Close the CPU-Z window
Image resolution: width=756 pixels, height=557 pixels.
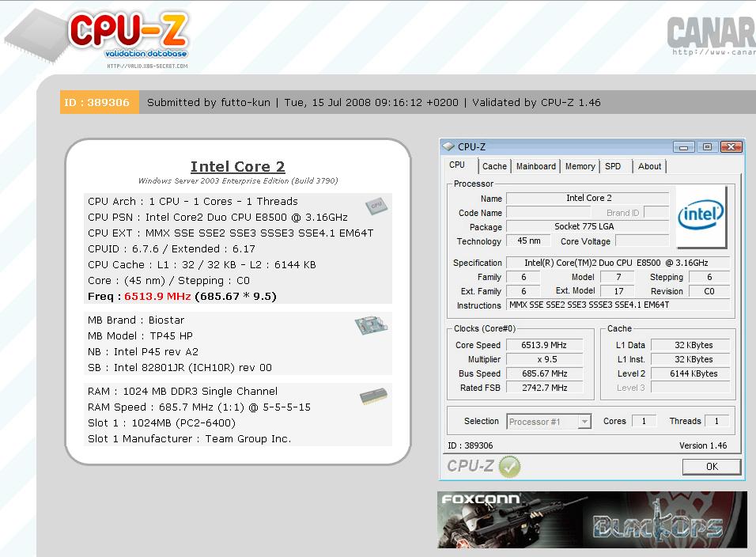(731, 147)
